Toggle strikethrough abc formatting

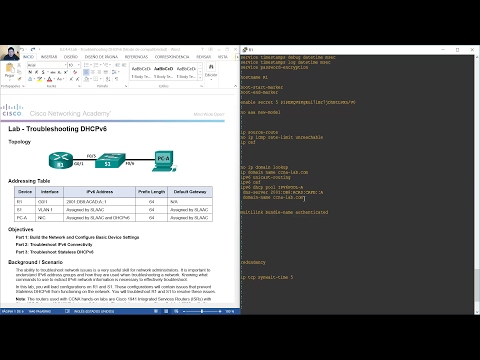point(53,72)
